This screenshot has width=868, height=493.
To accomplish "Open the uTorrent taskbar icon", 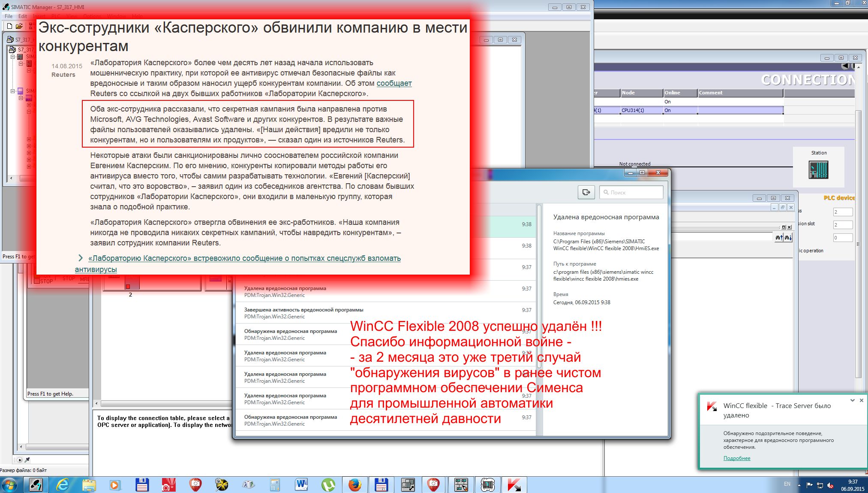I will click(328, 485).
